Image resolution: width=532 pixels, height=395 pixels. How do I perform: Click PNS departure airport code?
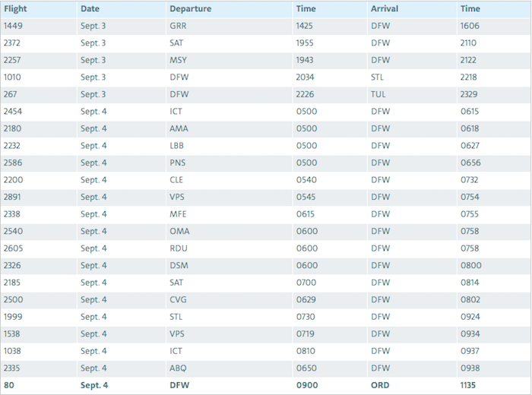[178, 163]
